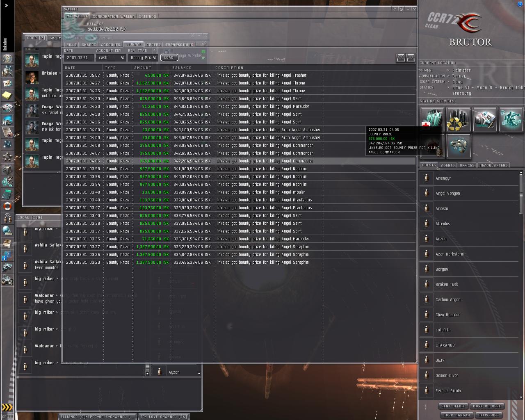Open the Ref Type Bounty Prize dropdown
Viewport: 525px width, 420px height.
coord(143,58)
